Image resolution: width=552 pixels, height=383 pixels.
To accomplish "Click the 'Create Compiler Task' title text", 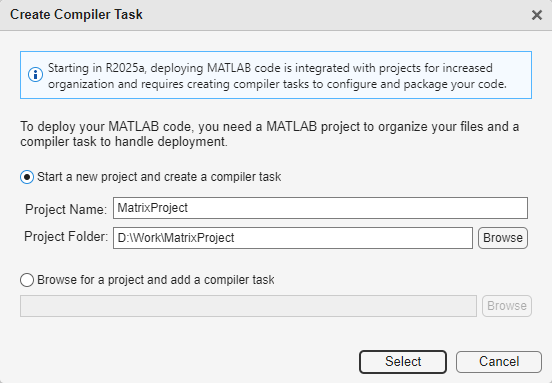I will pos(76,14).
